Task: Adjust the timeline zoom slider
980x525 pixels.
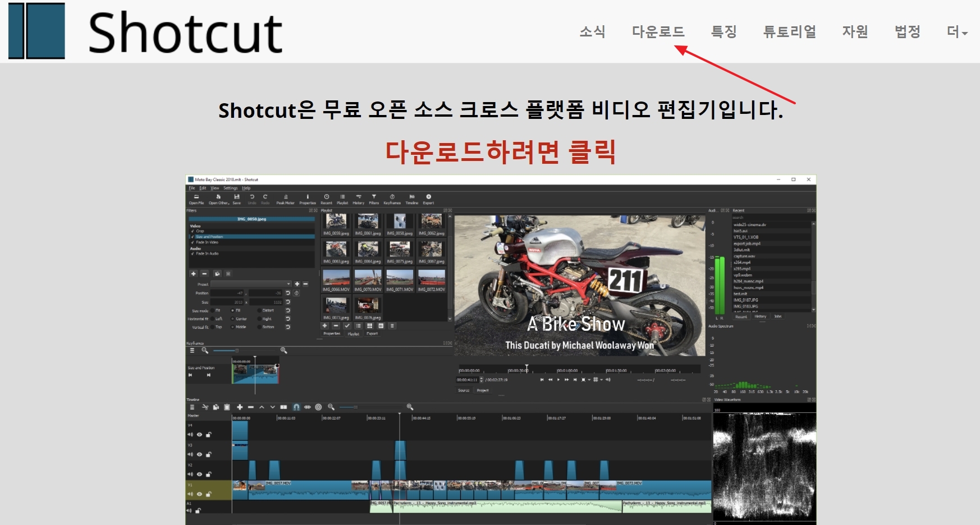Action: (372, 407)
